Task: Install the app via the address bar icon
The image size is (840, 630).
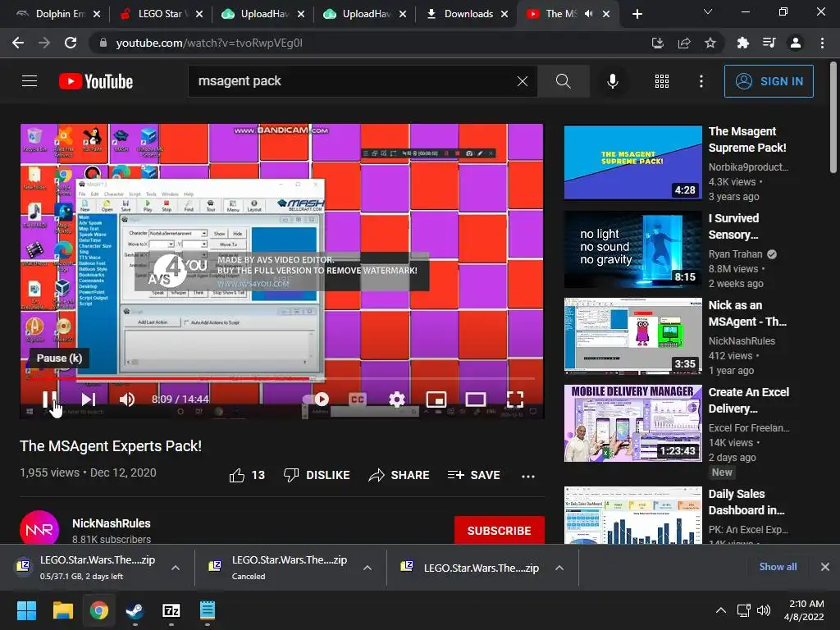Action: click(x=657, y=43)
